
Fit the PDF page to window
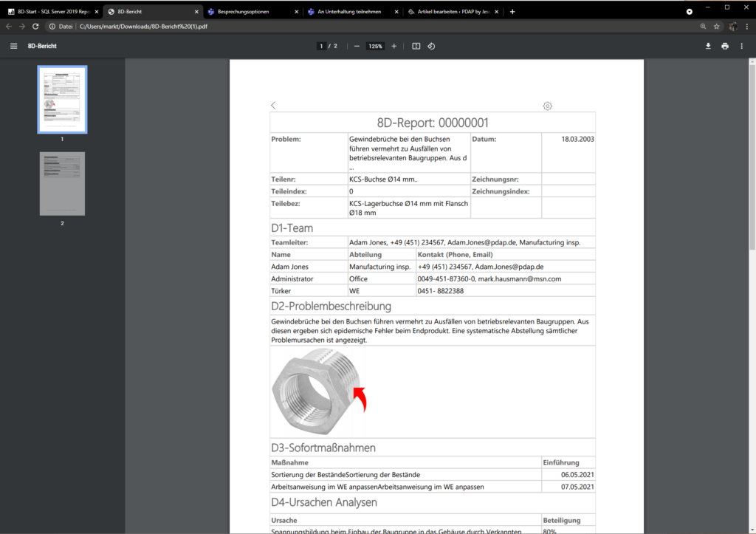pos(416,47)
